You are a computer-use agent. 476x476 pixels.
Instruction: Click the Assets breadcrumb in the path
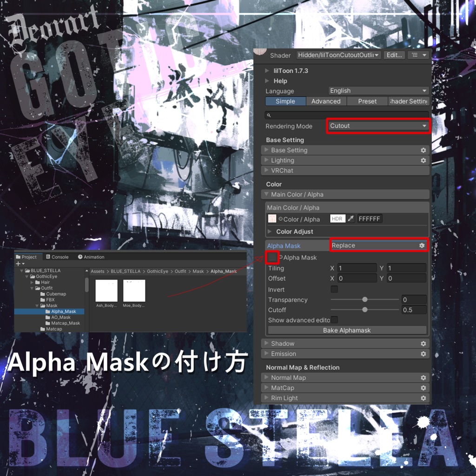pos(98,271)
